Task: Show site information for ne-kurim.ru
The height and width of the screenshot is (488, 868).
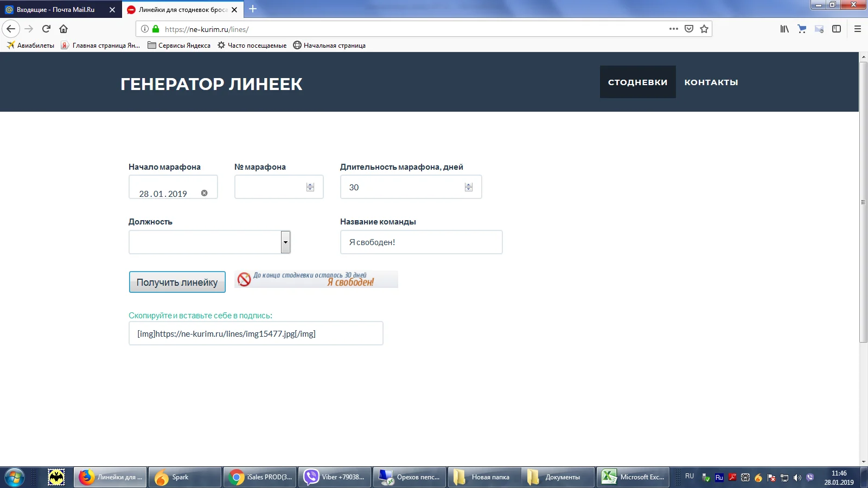Action: 145,29
